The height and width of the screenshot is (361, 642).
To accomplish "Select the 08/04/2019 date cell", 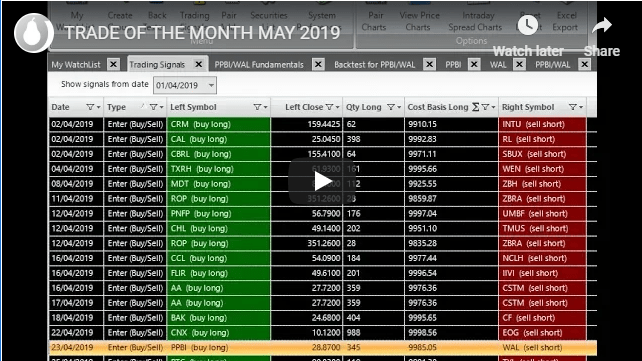I will click(x=76, y=184).
